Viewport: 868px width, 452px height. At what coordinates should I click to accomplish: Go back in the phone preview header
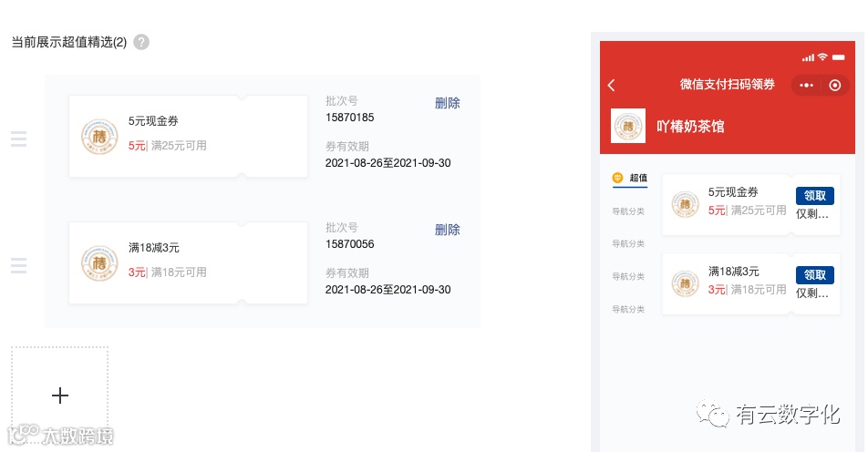612,85
